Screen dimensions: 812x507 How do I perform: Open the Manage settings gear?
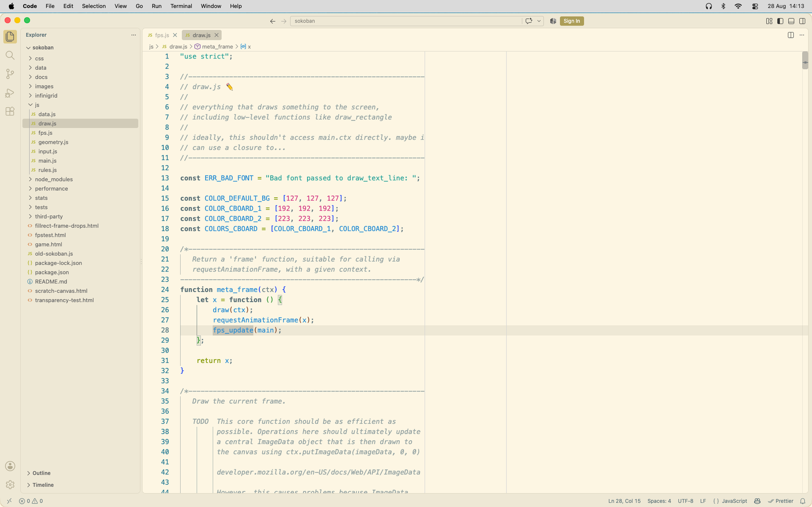click(x=10, y=485)
